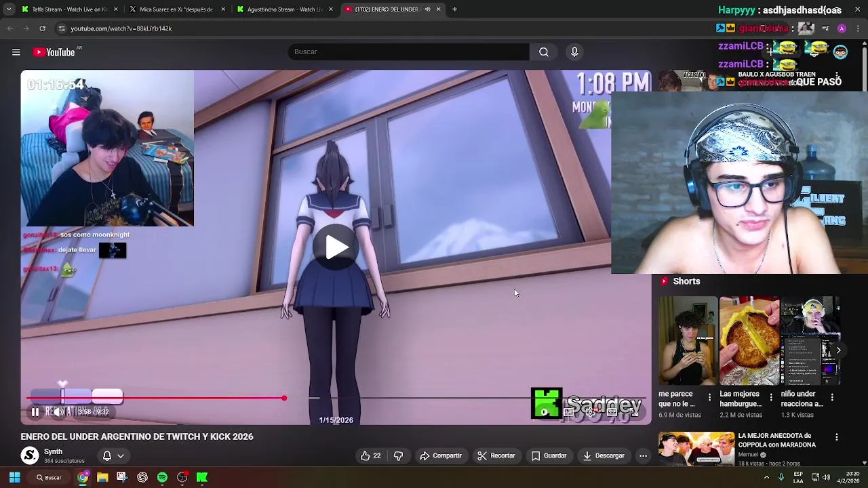Save the video with Guardar
868x488 pixels.
[549, 455]
